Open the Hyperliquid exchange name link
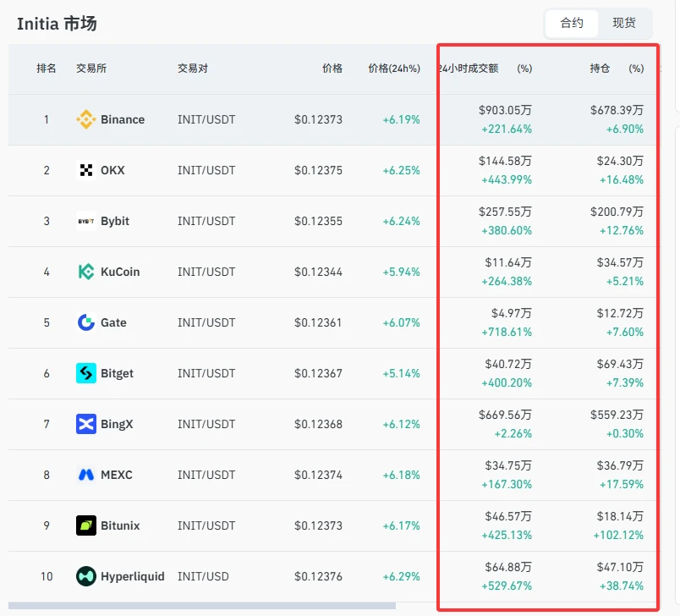The image size is (680, 616). 133,576
